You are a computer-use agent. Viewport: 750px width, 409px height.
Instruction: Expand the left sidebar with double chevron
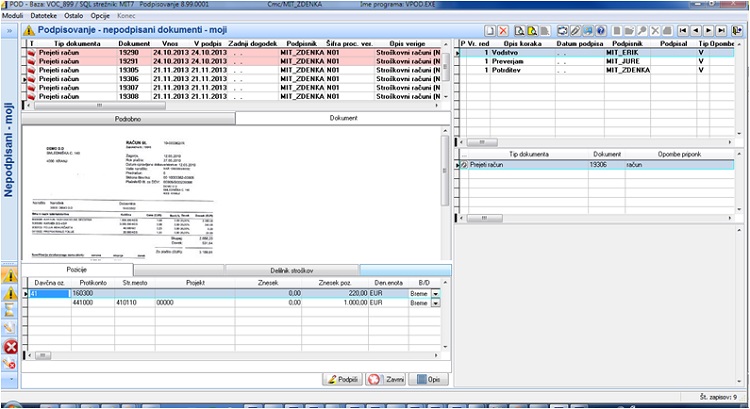(x=9, y=31)
